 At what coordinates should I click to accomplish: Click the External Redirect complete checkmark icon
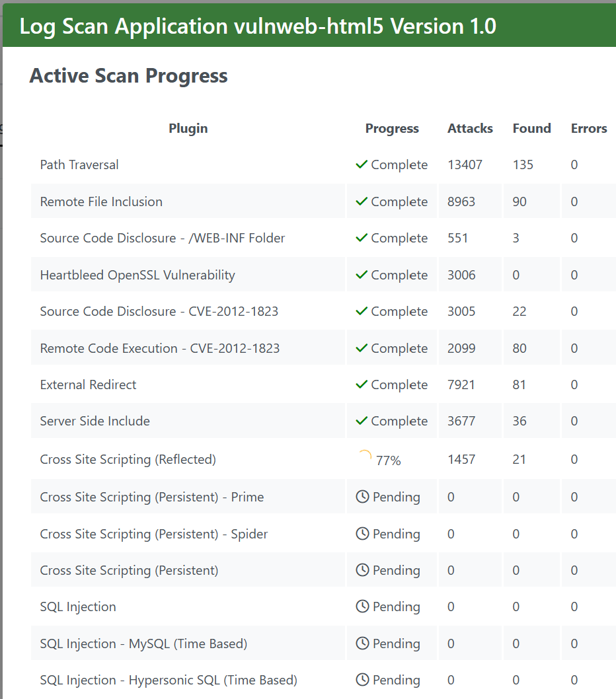click(361, 385)
